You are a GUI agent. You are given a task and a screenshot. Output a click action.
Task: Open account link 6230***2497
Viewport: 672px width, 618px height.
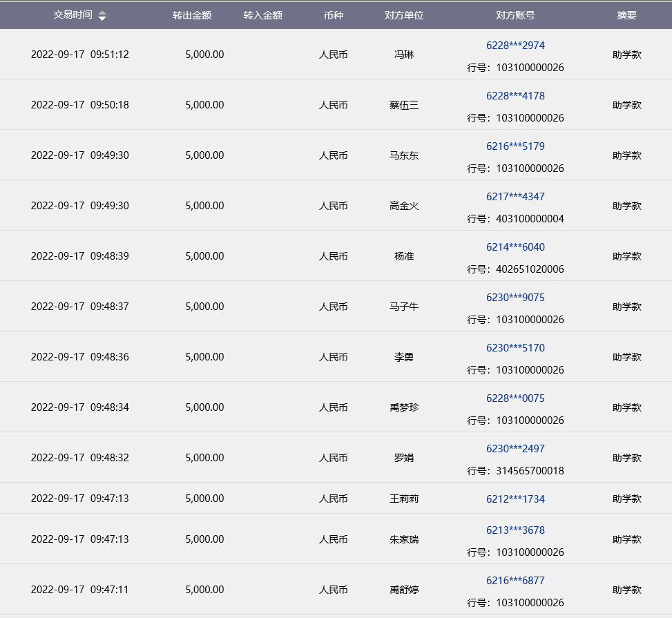pos(515,449)
